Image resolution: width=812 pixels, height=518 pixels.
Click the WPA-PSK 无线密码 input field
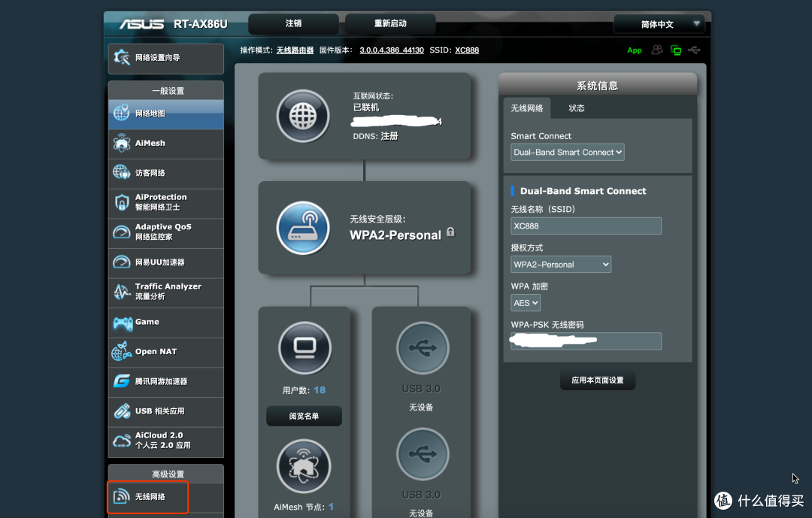coord(586,341)
